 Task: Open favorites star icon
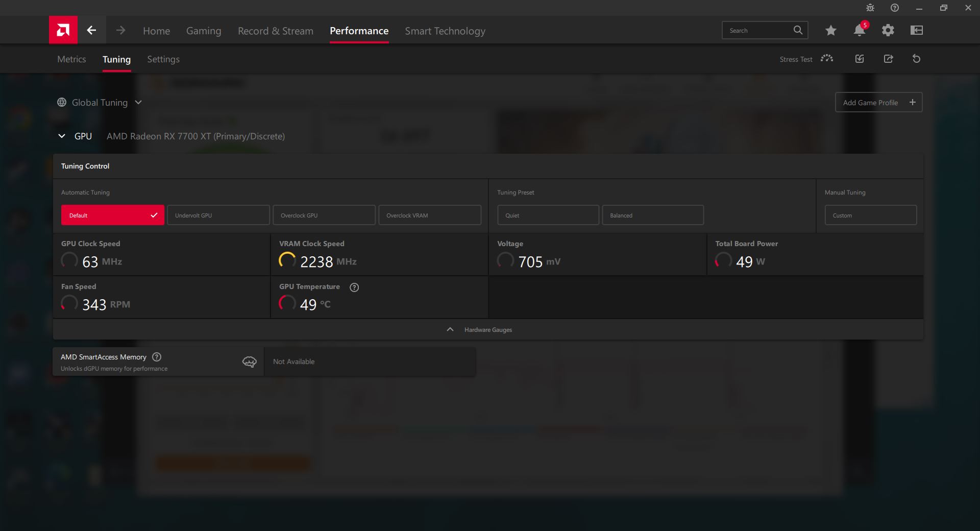831,30
